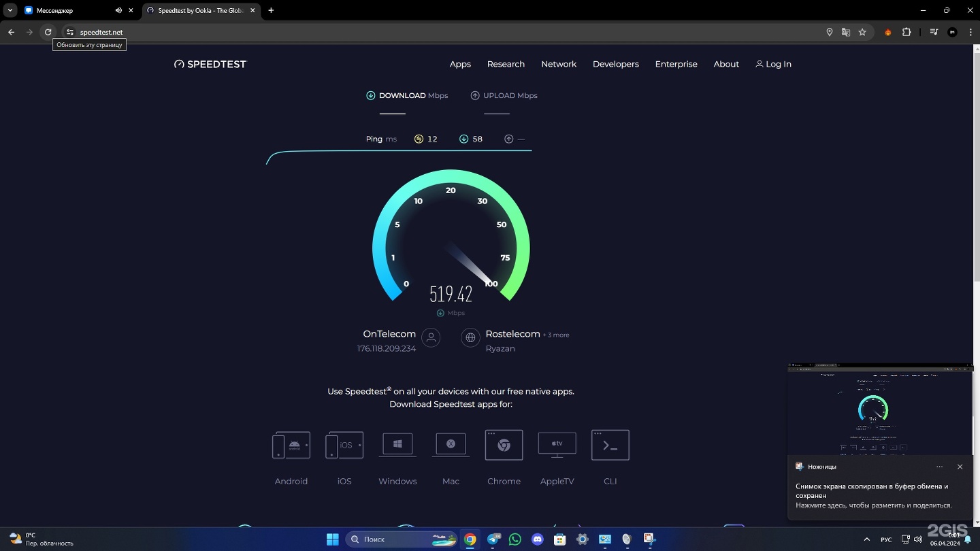
Task: Open the About menu item
Action: (x=726, y=64)
